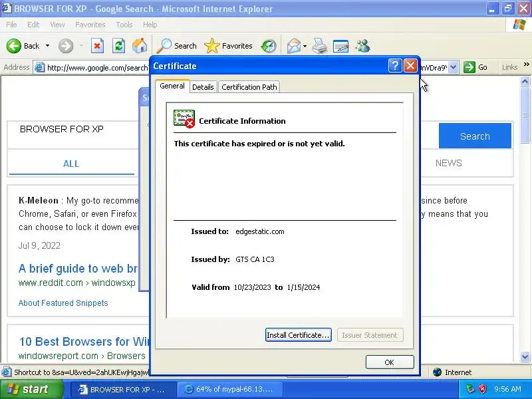This screenshot has height=399, width=532.
Task: Click the IE window title bar icon
Action: 7,8
